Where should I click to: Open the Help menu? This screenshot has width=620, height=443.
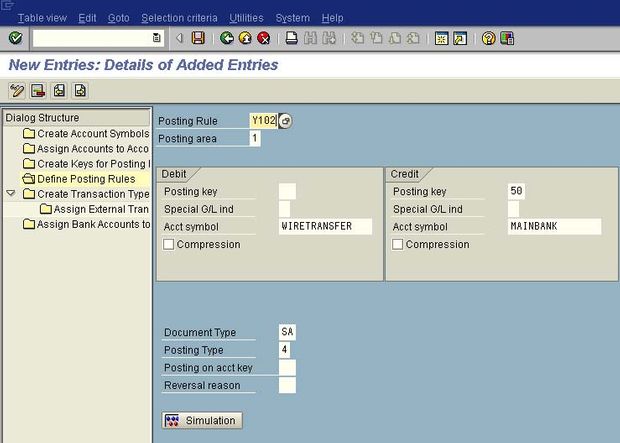pyautogui.click(x=333, y=18)
